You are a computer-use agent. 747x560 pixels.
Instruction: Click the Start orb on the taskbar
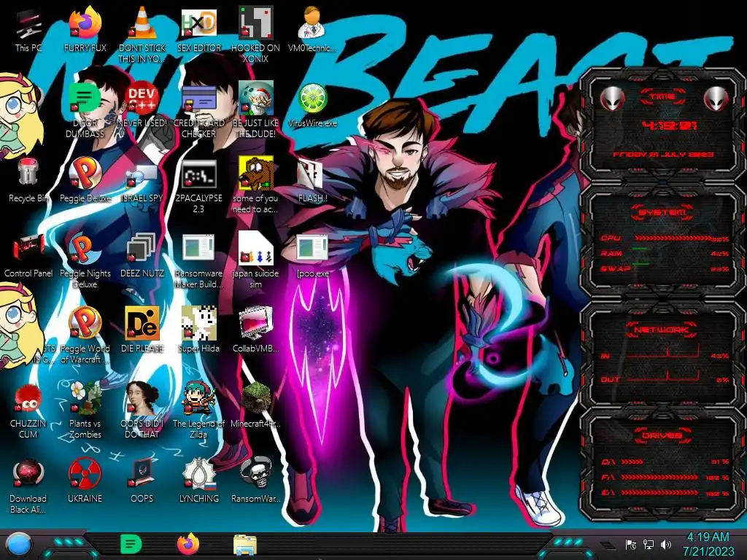pyautogui.click(x=18, y=544)
